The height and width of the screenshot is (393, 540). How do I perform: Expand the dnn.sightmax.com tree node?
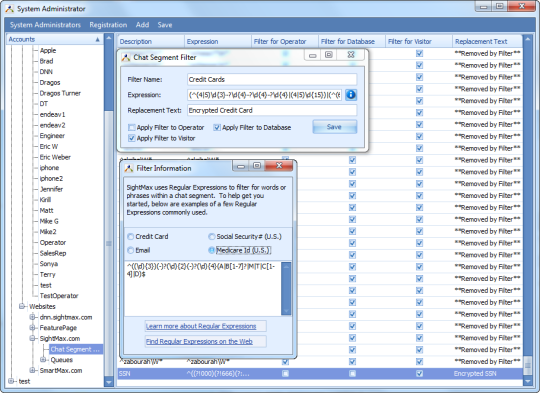32,317
